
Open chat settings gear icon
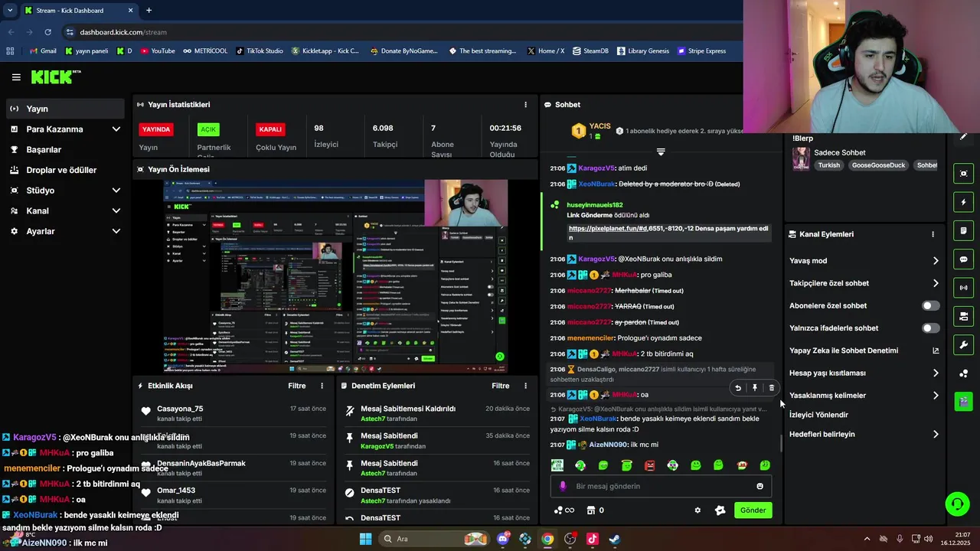coord(697,510)
